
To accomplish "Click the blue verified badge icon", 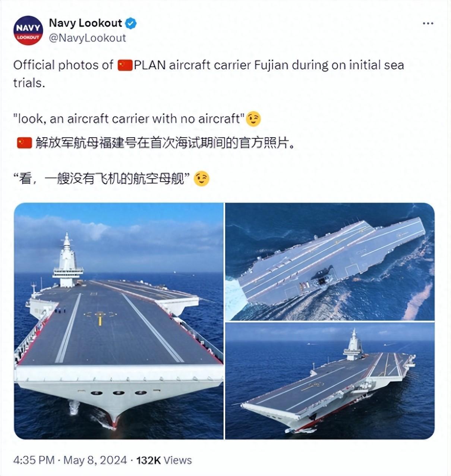I will (130, 24).
